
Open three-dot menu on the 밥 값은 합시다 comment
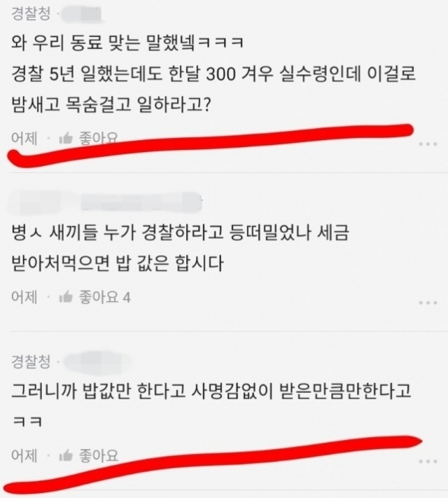[428, 303]
